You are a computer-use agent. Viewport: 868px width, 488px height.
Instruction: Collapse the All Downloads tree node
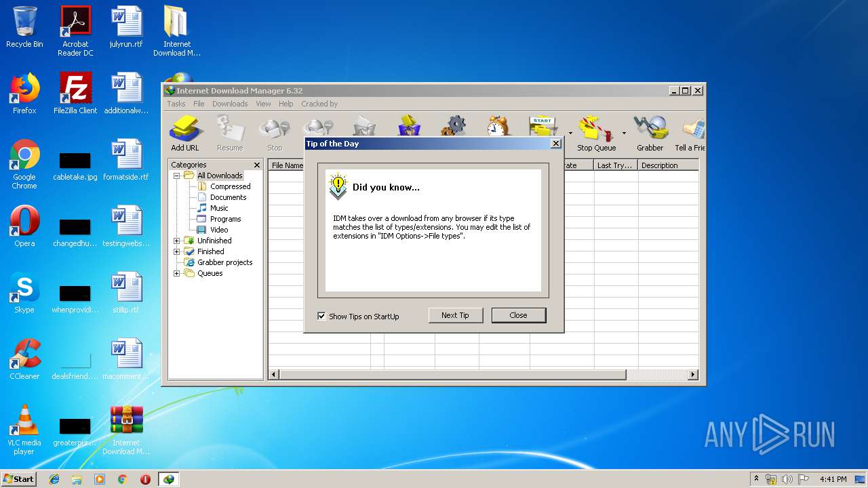pyautogui.click(x=176, y=176)
